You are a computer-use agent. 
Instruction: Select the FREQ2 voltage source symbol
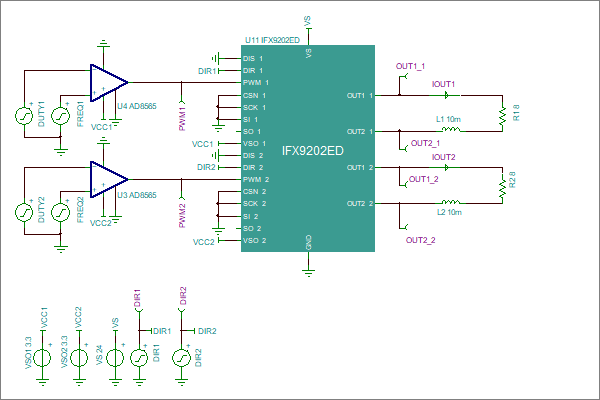[x=60, y=212]
